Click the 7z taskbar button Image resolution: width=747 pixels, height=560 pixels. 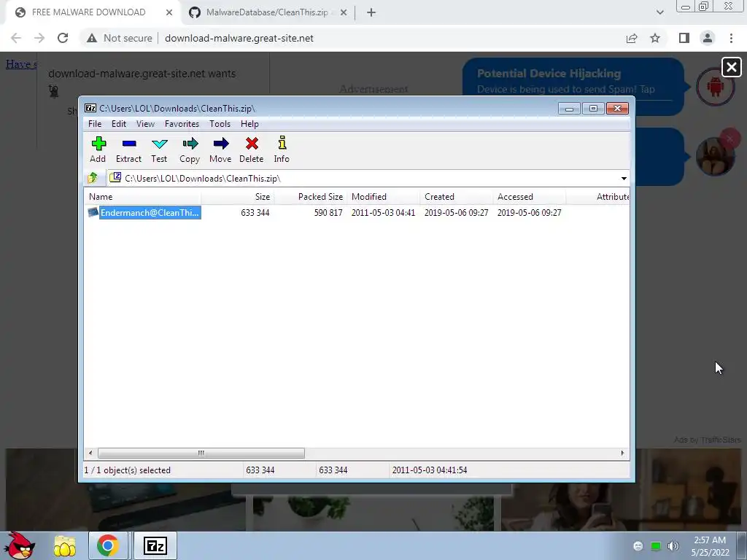[155, 545]
